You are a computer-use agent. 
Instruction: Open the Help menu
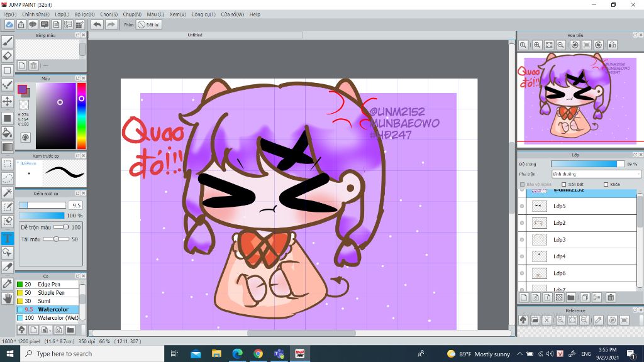click(x=255, y=14)
